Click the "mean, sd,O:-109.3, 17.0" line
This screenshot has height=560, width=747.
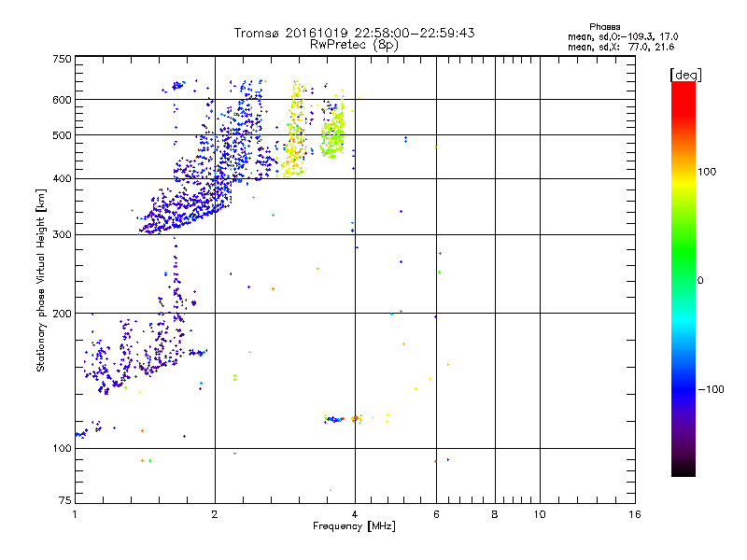(623, 36)
